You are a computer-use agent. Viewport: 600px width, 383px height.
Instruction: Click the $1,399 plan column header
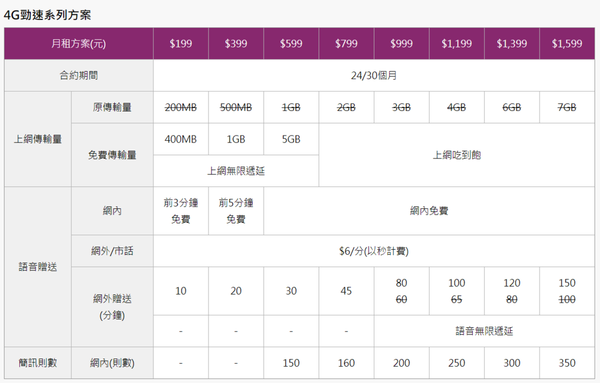tap(512, 44)
